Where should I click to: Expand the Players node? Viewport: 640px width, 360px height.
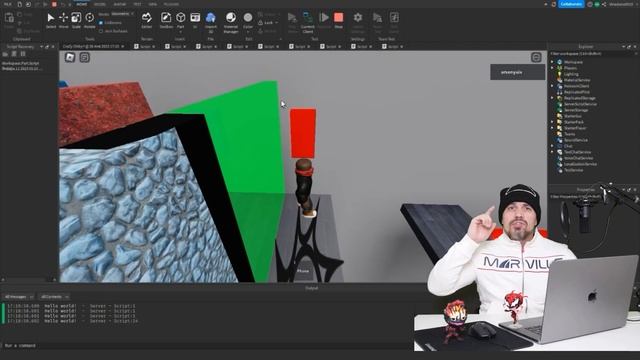tap(552, 68)
